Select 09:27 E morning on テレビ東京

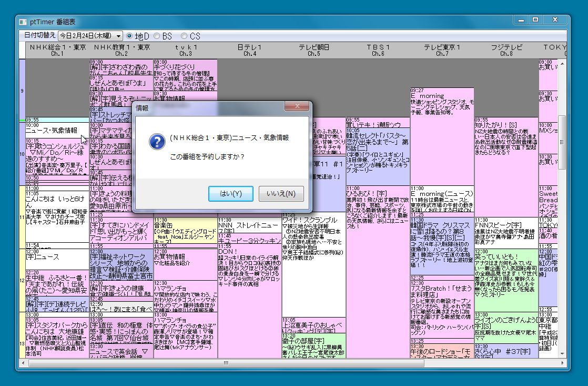coord(442,136)
